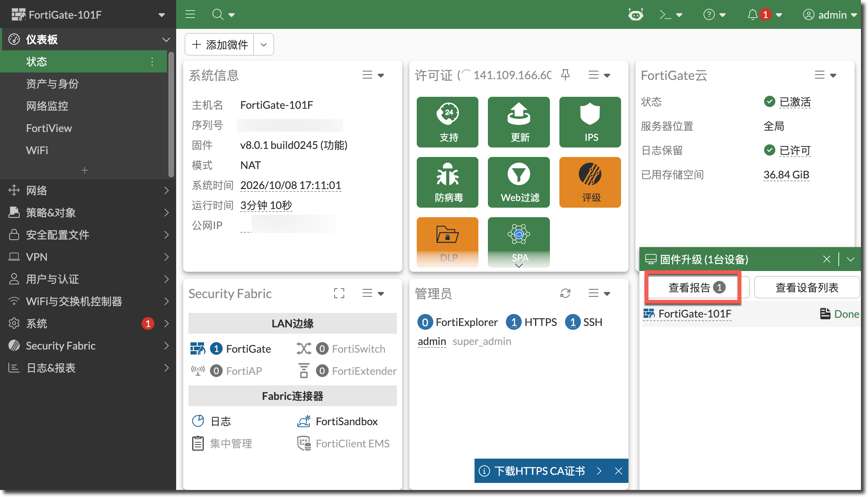The width and height of the screenshot is (868, 497).
Task: Expand the 网络 menu
Action: (88, 190)
